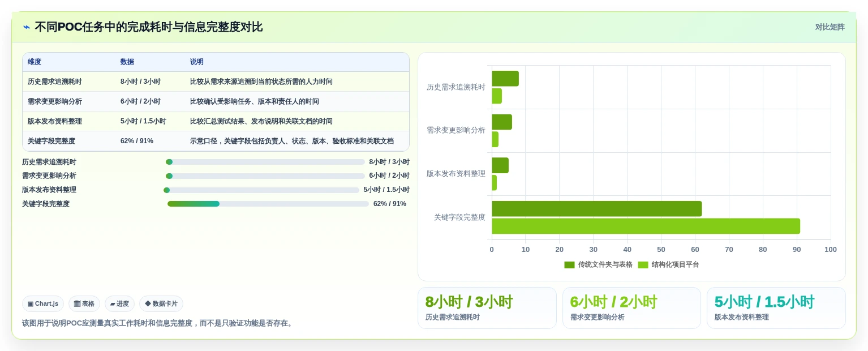
Task: Toggle legend item 传统文件夹与表格
Action: [x=598, y=265]
